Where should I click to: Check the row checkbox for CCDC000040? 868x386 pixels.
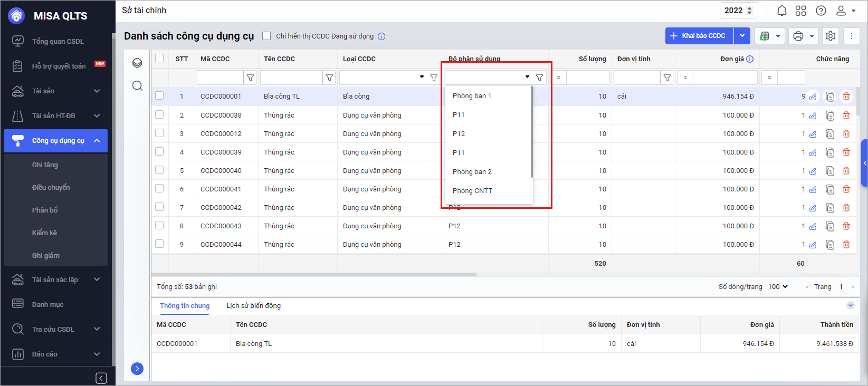(x=159, y=170)
